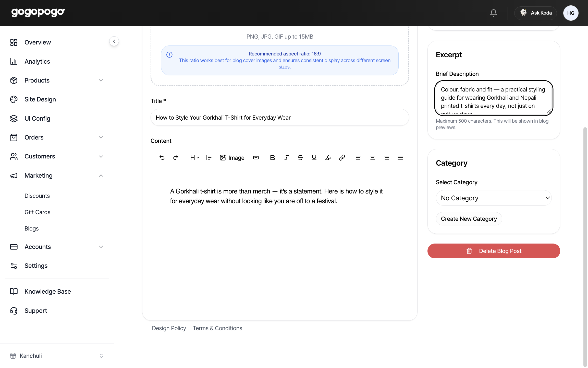The width and height of the screenshot is (588, 368).
Task: Click the button block icon next to Image
Action: point(256,158)
